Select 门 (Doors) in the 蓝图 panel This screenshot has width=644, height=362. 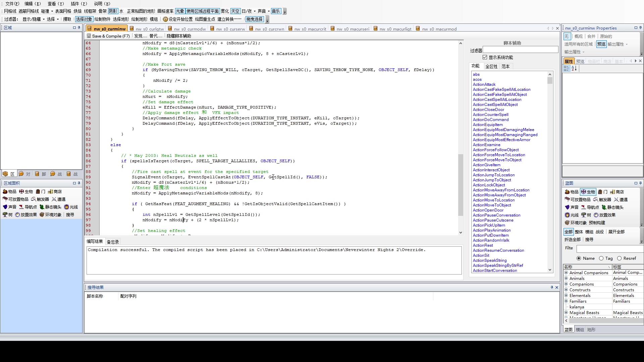tap(603, 192)
